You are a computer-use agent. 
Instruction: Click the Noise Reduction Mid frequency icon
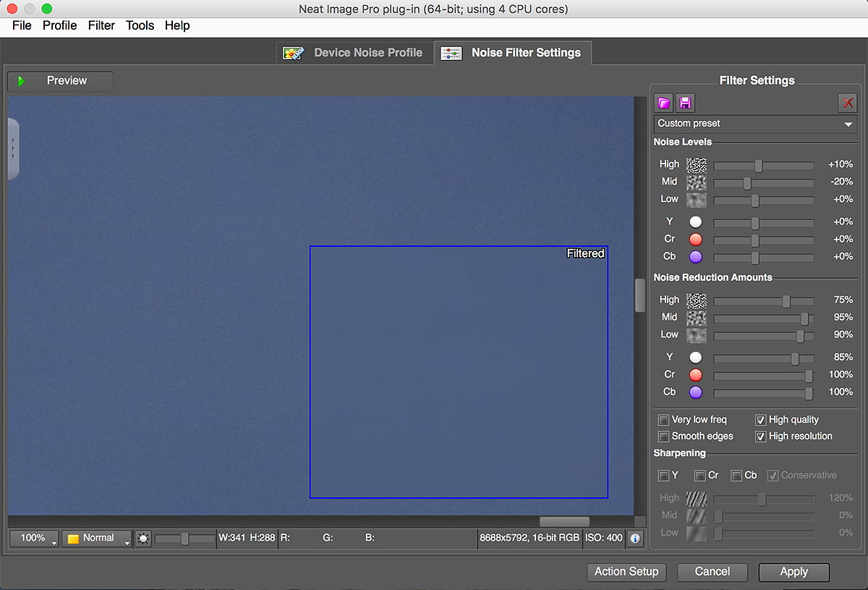coord(697,317)
